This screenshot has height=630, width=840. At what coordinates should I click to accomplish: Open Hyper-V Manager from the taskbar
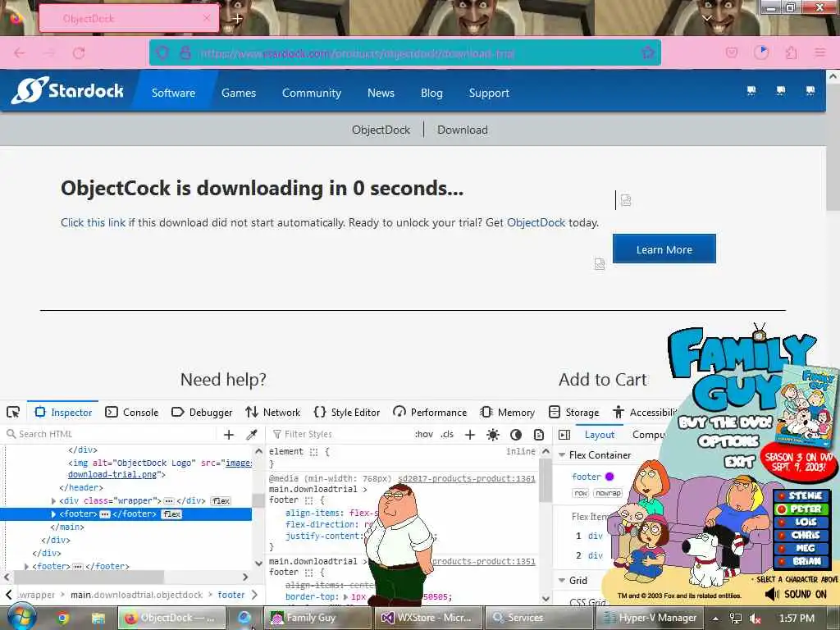(x=650, y=618)
